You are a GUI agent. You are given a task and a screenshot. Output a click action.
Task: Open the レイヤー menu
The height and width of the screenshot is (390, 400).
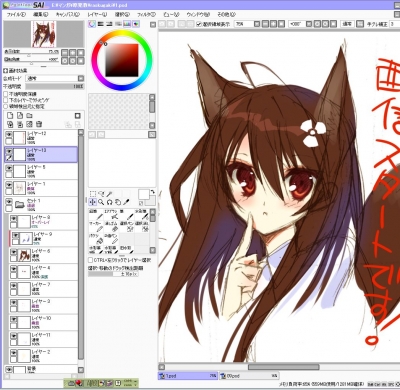pos(97,14)
